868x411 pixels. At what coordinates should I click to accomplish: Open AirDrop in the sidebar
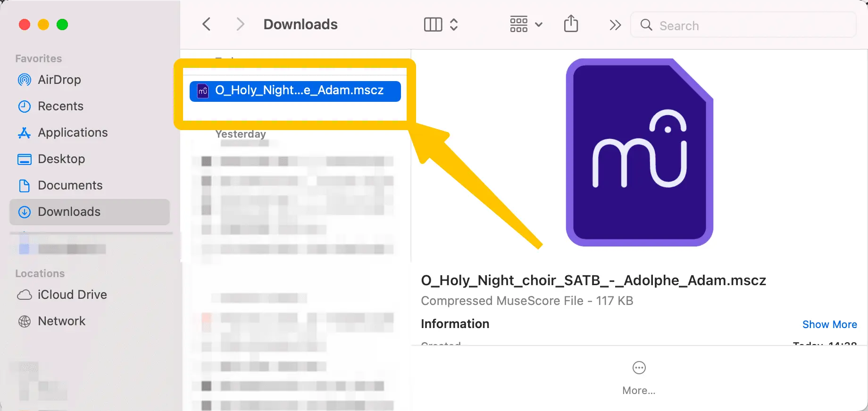[90, 80]
